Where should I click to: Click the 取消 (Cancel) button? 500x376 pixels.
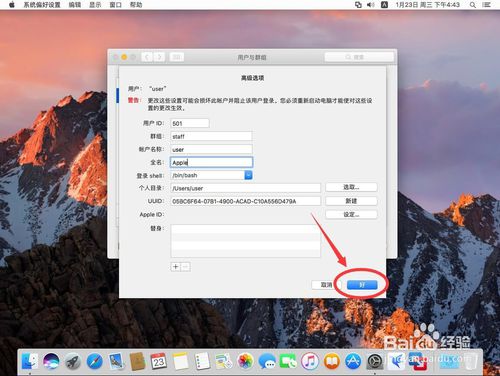pos(326,285)
